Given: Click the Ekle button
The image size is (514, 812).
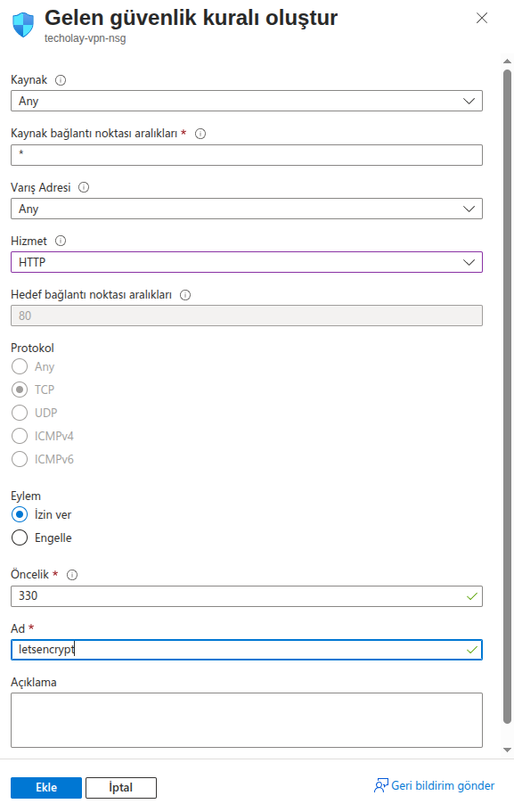Looking at the screenshot, I should [x=46, y=788].
